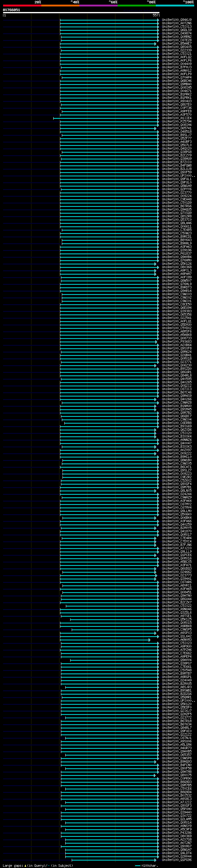Click the =100char. scale legend

coord(147,865)
